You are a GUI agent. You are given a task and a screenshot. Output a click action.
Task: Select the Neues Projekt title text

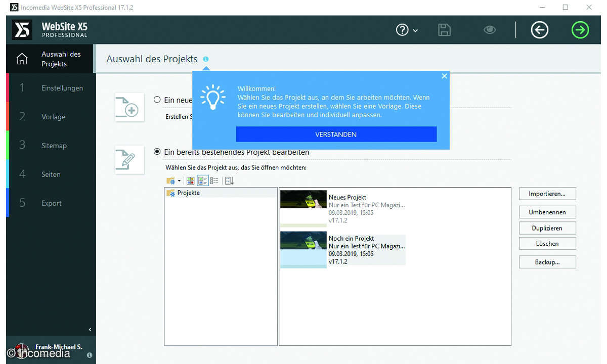[x=347, y=197]
